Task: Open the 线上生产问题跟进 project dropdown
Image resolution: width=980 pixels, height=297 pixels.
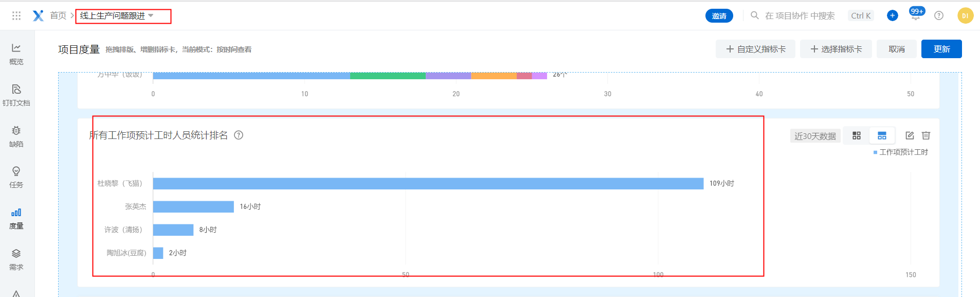Action: 117,16
